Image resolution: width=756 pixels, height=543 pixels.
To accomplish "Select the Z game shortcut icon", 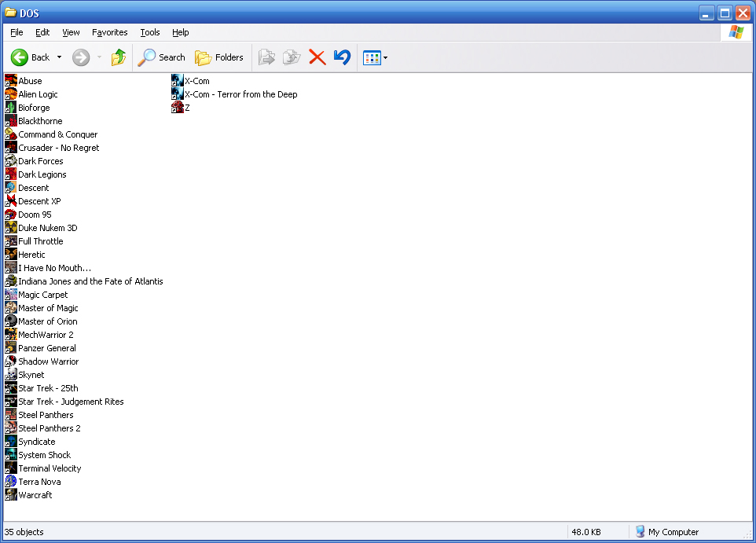I will pos(178,107).
